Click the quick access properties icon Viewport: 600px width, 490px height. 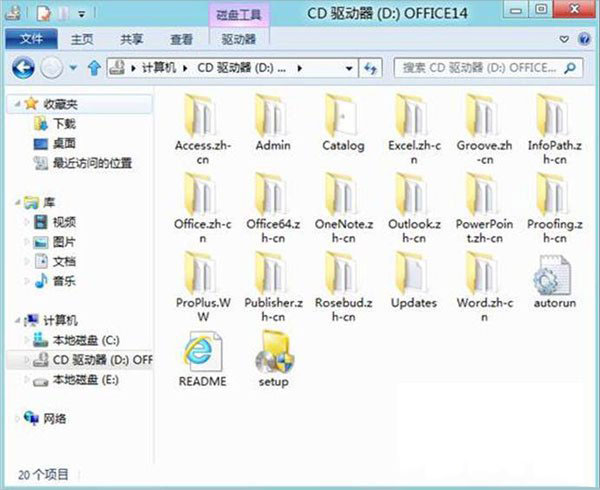[x=43, y=13]
